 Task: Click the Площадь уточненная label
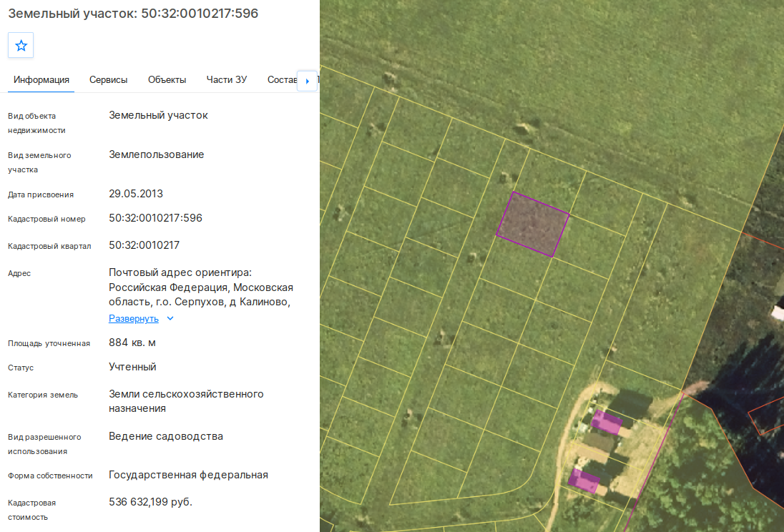click(x=49, y=343)
